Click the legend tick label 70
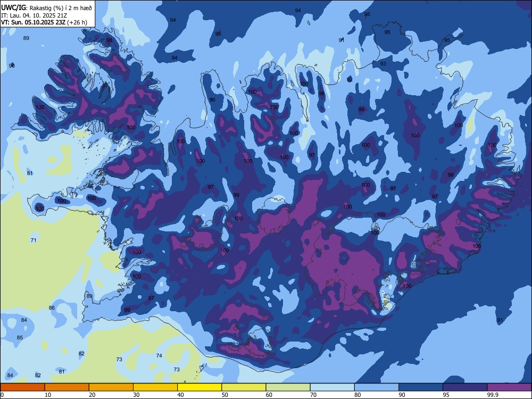This screenshot has height=399, width=532. point(313,395)
